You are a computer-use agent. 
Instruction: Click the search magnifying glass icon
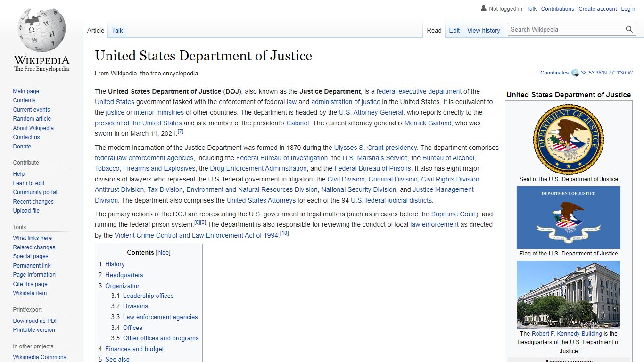coord(629,29)
